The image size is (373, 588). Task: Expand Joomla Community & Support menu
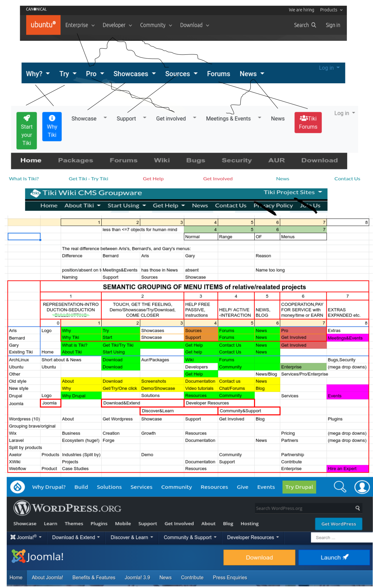click(190, 537)
